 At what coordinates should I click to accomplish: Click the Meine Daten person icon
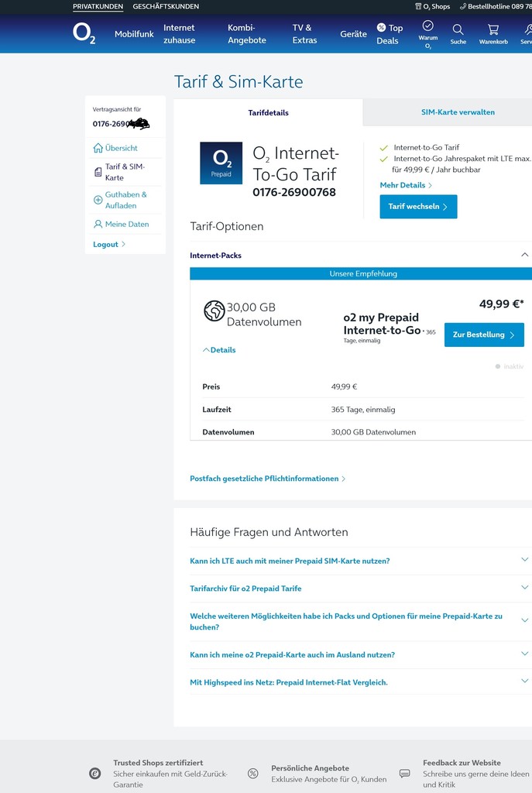98,224
